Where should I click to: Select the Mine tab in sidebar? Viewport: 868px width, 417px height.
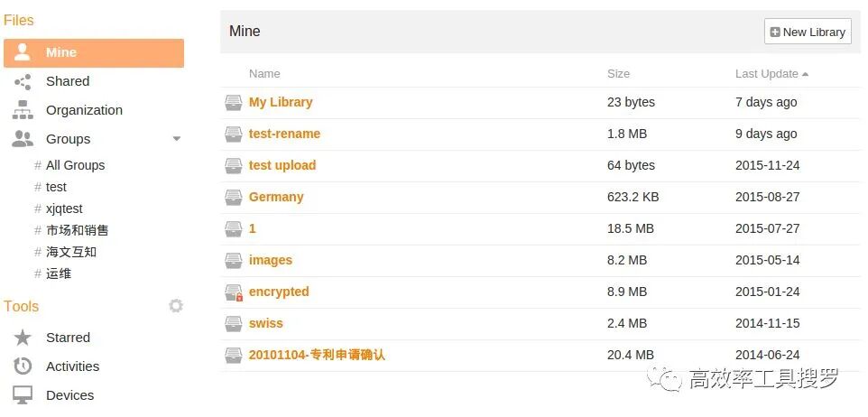[x=94, y=53]
